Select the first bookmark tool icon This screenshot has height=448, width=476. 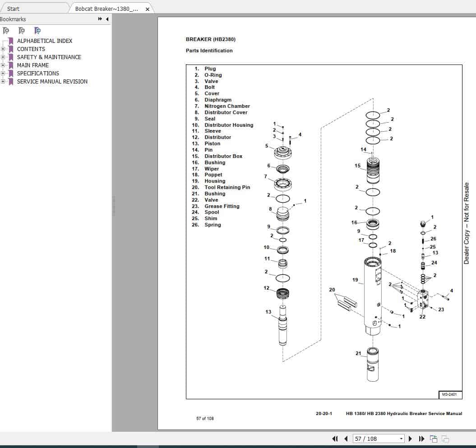point(6,30)
